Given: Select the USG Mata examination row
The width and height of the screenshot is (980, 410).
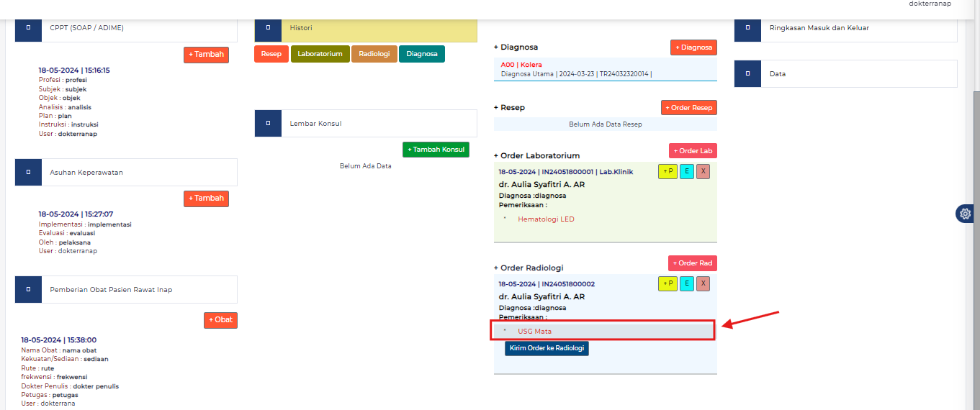Looking at the screenshot, I should tap(603, 331).
